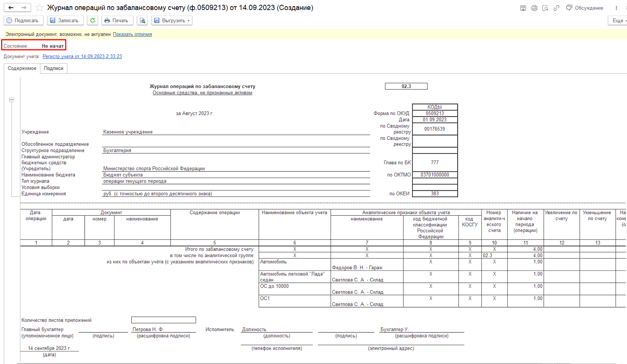Click the Подписать button
This screenshot has height=364, width=627.
[x=24, y=20]
